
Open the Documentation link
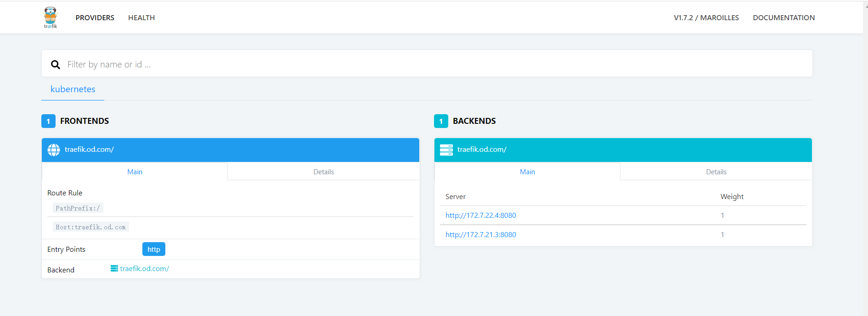(x=784, y=17)
